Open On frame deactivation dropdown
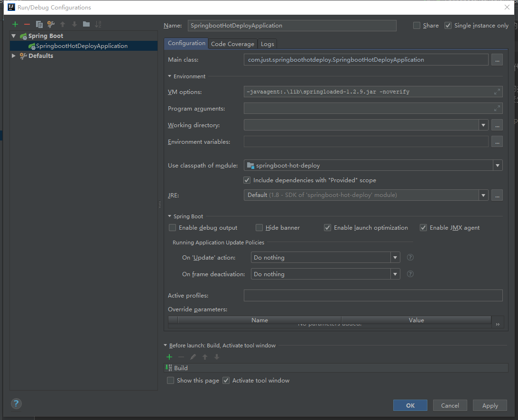The image size is (518, 420). (395, 274)
